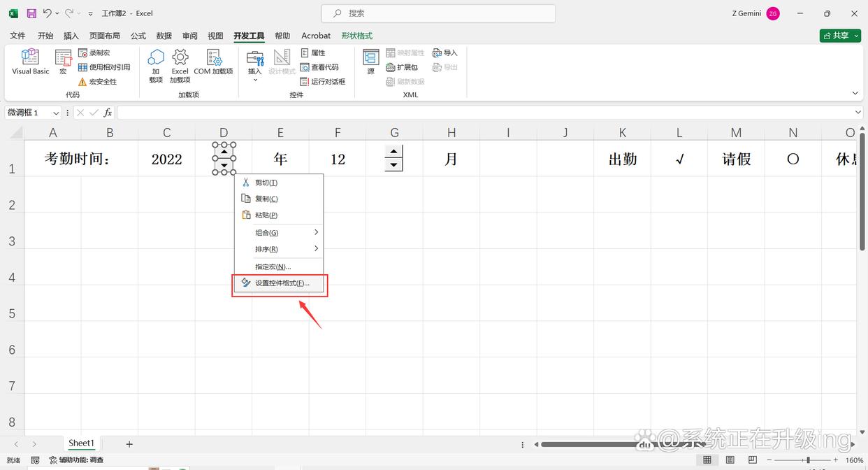Switch to Normal view icon
Screen dimensions: 868x470
click(707, 460)
